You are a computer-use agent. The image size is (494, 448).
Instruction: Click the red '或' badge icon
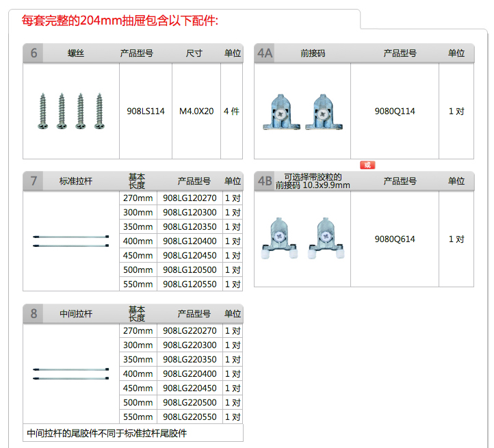click(x=367, y=165)
